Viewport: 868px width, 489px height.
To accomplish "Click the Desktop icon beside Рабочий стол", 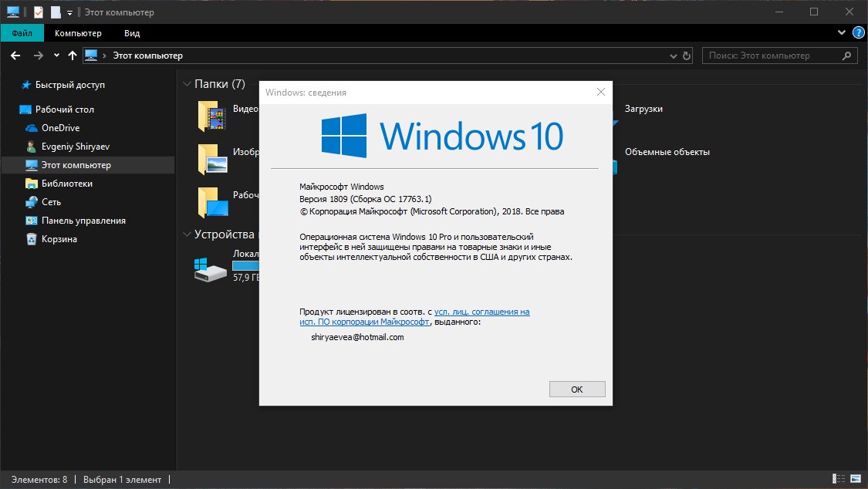I will (25, 110).
